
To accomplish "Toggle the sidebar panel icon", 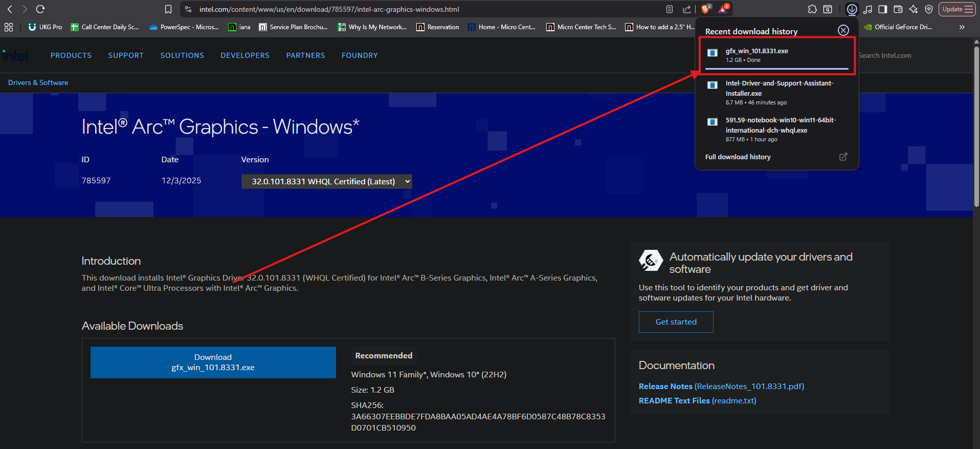I will [883, 9].
